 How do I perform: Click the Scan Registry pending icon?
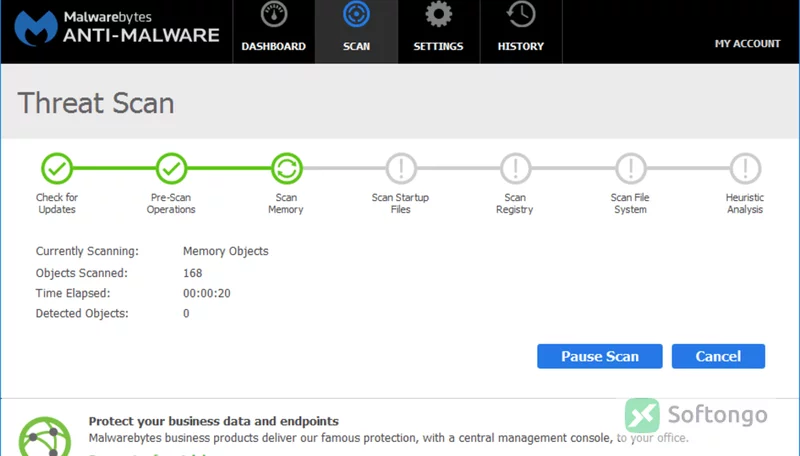coord(516,168)
